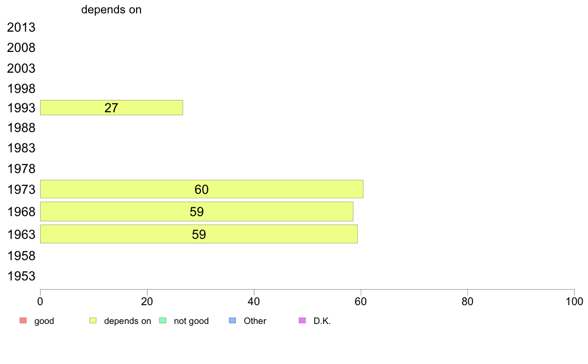The width and height of the screenshot is (588, 364).
Task: Click the 1998 year label
Action: 21,89
